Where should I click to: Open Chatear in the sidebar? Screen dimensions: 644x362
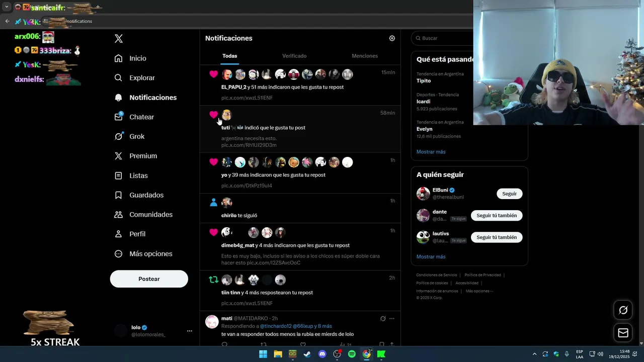pyautogui.click(x=134, y=117)
